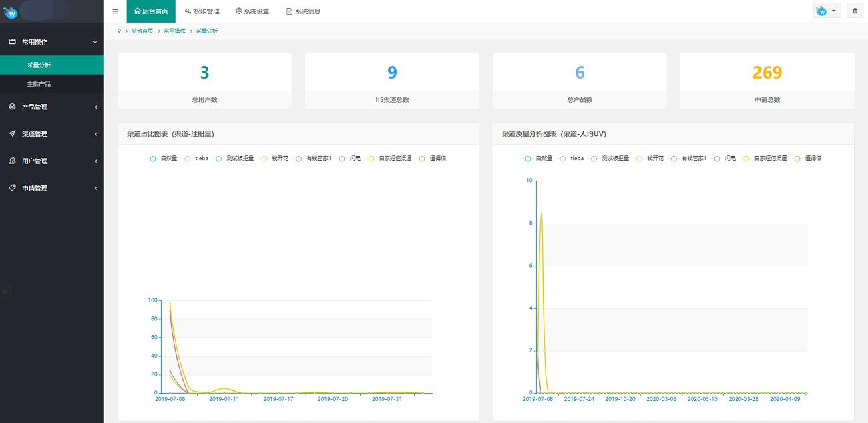Click the trash icon in top-right corner
This screenshot has height=423, width=868.
click(x=855, y=11)
